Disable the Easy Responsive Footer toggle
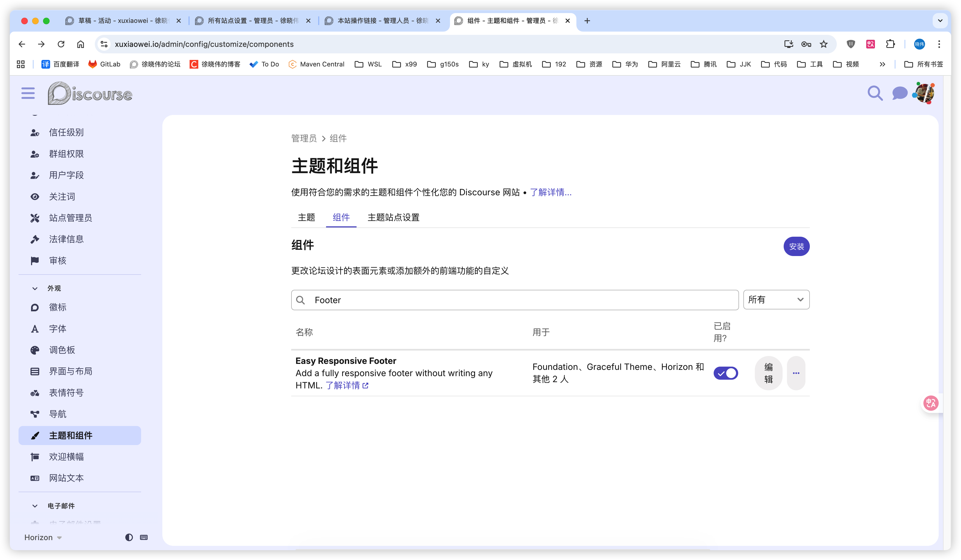This screenshot has width=961, height=560. click(x=725, y=373)
